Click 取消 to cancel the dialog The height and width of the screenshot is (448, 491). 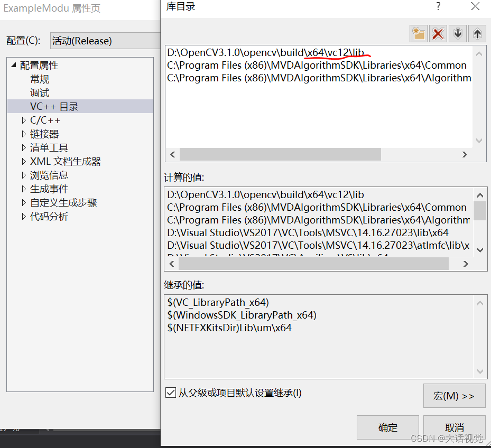pyautogui.click(x=454, y=427)
